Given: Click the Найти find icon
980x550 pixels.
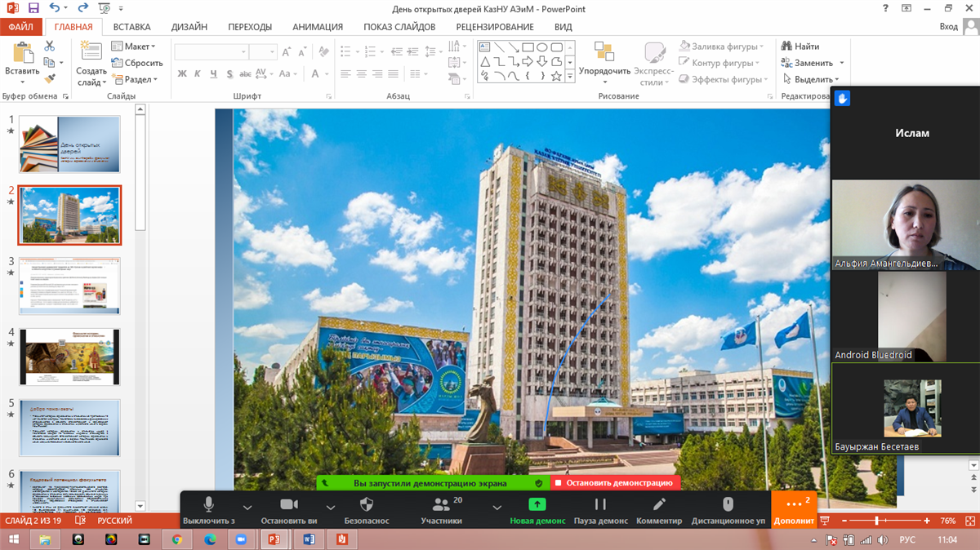Looking at the screenshot, I should 786,47.
